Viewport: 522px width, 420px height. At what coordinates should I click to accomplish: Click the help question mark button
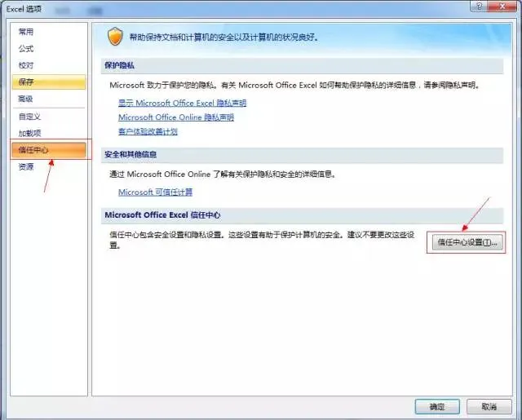(479, 7)
